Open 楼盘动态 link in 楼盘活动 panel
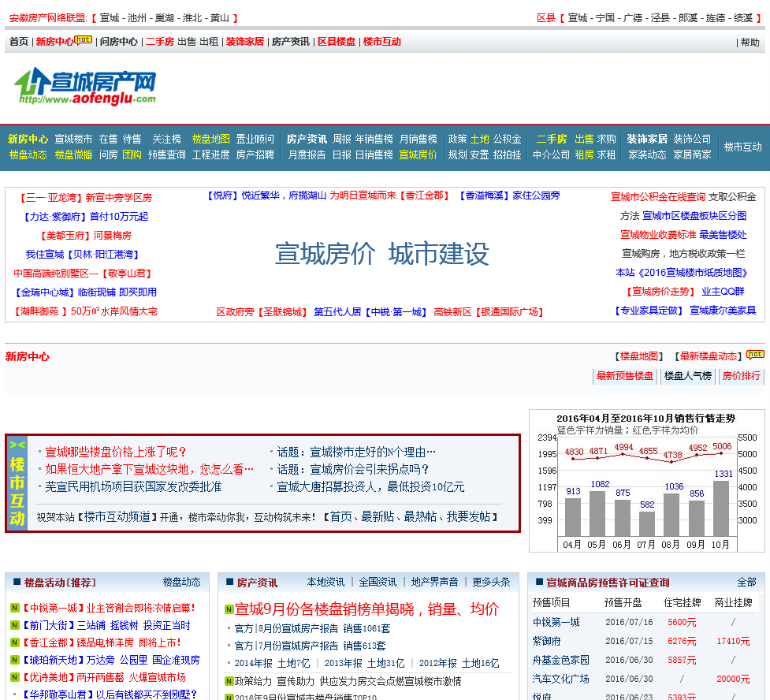This screenshot has width=770, height=700. coord(182,582)
